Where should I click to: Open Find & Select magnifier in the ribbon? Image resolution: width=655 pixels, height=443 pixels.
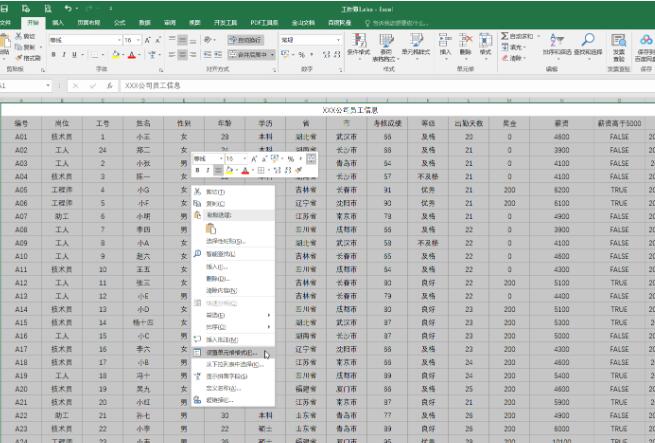point(588,44)
